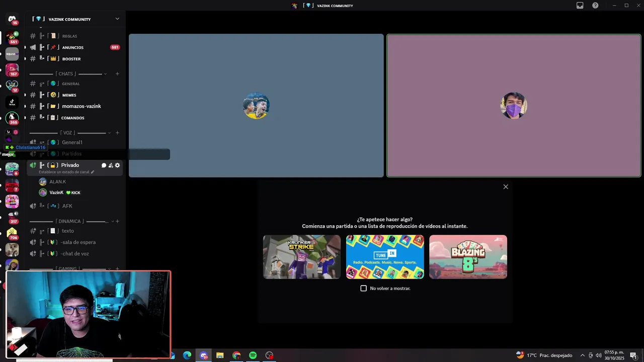The width and height of the screenshot is (644, 362).
Task: Open volume control in system tray
Action: (599, 355)
